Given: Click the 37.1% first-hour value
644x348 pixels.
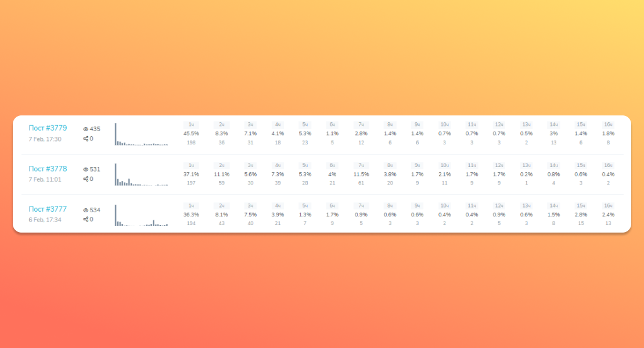Looking at the screenshot, I should tap(191, 175).
